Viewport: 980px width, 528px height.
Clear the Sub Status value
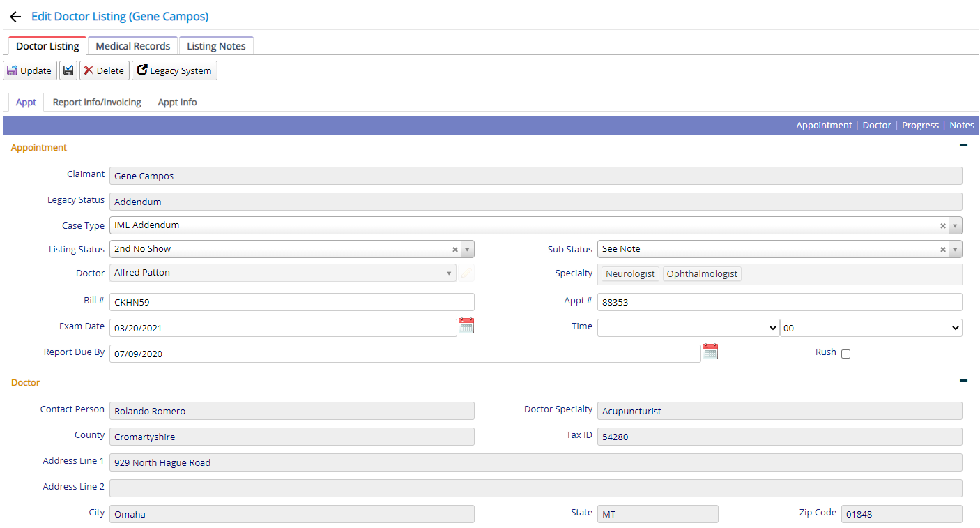942,250
